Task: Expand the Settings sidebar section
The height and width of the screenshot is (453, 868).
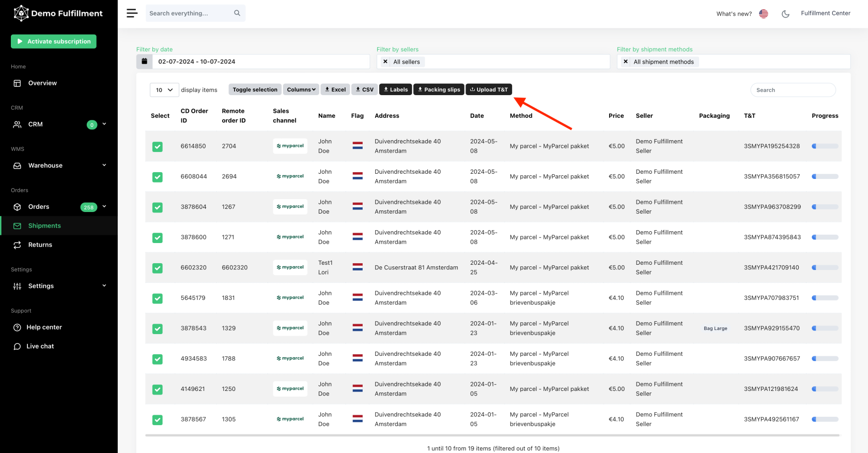Action: (x=59, y=286)
